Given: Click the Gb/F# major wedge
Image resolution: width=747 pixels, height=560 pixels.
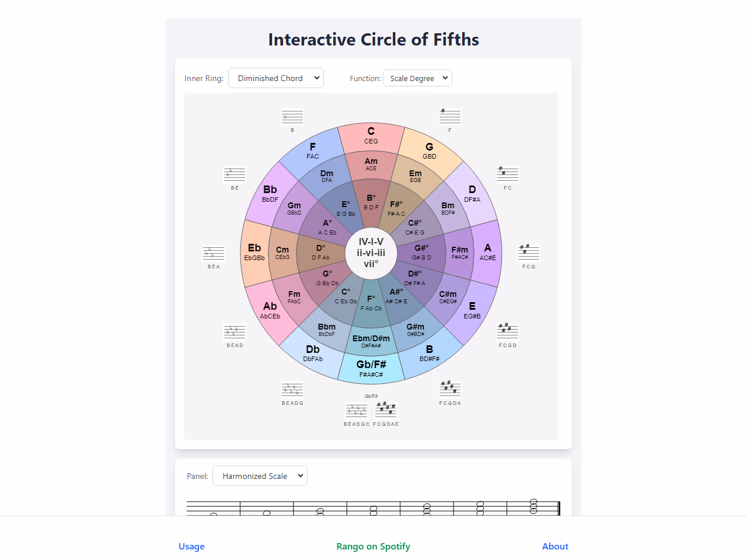Looking at the screenshot, I should click(371, 369).
